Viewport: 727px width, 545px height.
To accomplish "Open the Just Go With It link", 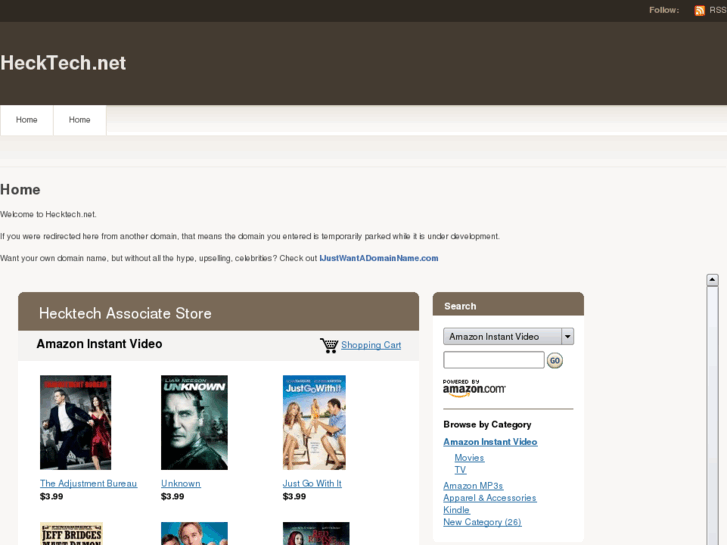I will [x=312, y=483].
